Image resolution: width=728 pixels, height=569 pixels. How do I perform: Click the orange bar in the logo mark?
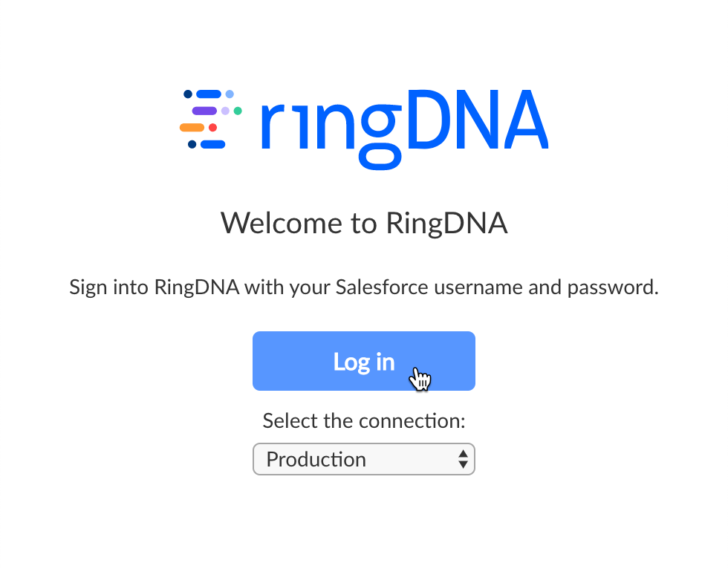(192, 127)
